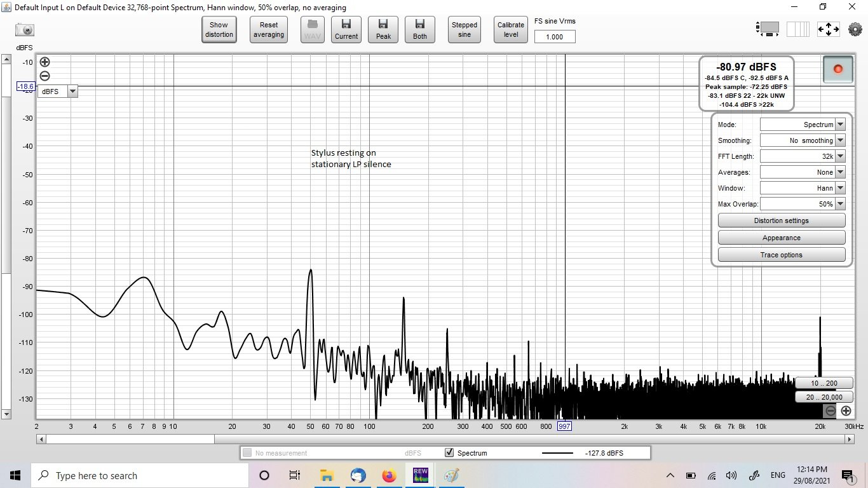Image resolution: width=868 pixels, height=488 pixels.
Task: Start recording with the red record button
Action: click(837, 69)
